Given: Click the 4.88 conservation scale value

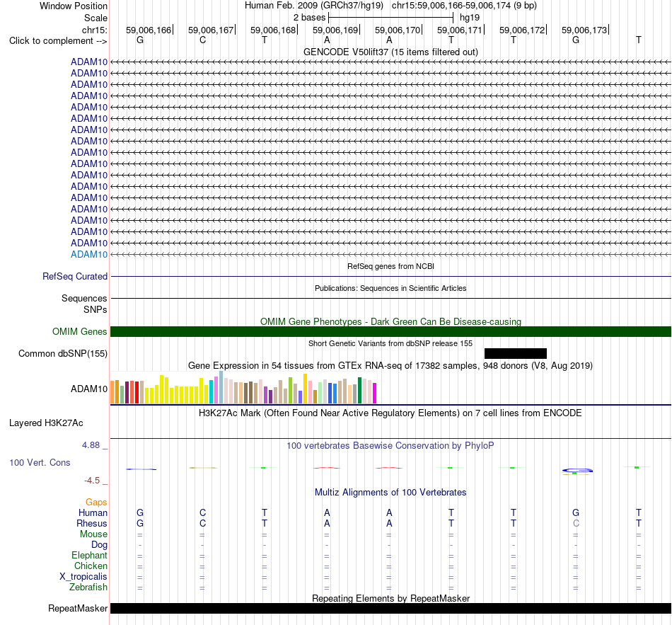Looking at the screenshot, I should tap(91, 445).
